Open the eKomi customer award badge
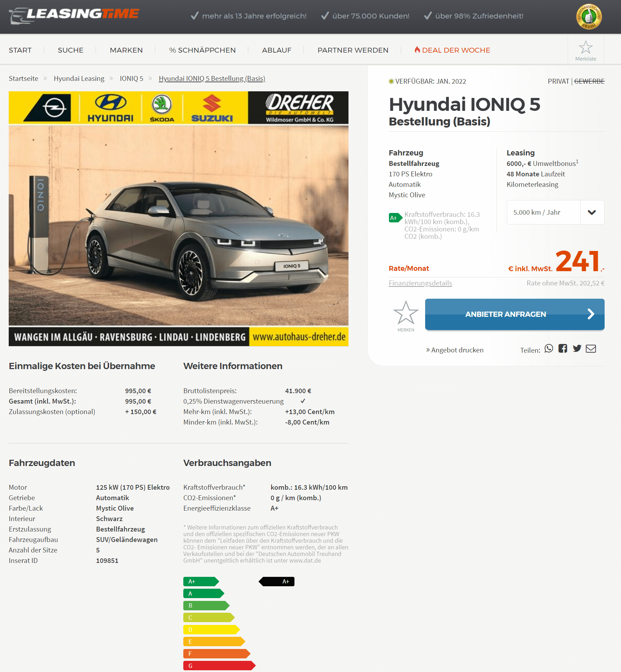The height and width of the screenshot is (672, 621). pos(589,16)
